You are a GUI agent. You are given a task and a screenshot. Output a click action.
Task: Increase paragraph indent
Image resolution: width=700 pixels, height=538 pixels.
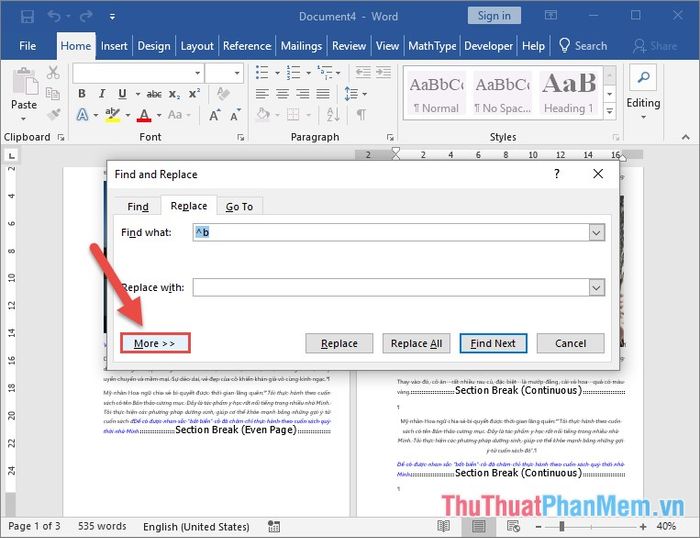(x=383, y=72)
